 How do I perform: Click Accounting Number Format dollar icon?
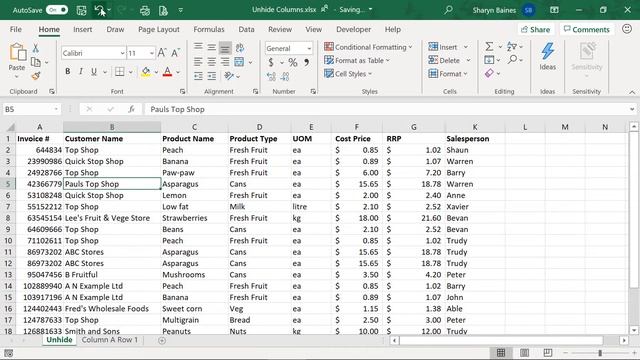pos(271,62)
